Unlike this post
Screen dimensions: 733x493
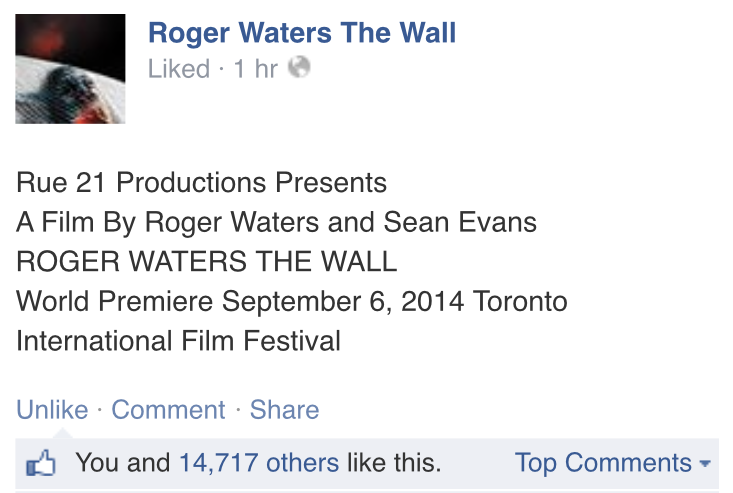(52, 410)
